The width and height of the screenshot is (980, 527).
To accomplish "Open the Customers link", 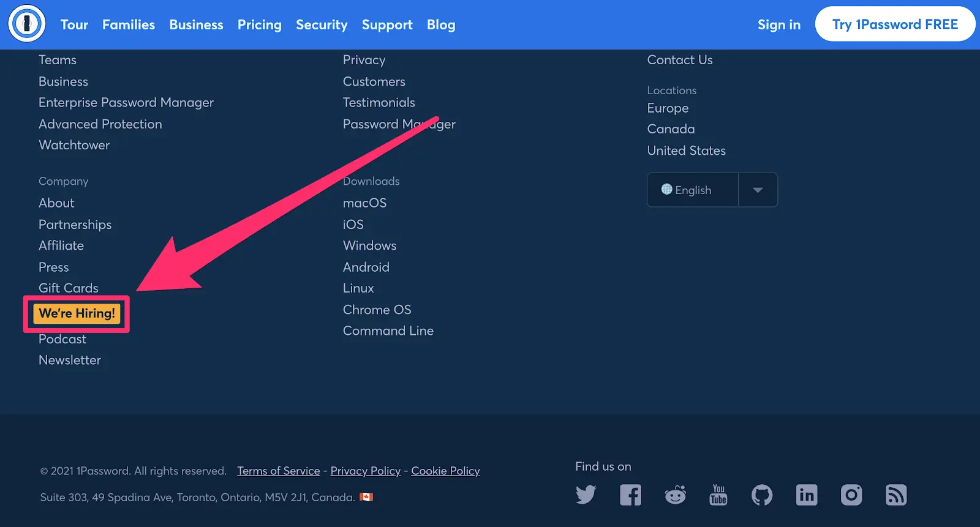I will click(x=374, y=81).
